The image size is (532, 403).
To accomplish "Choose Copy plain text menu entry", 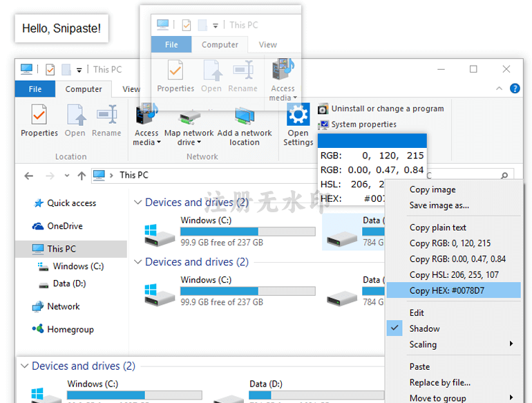I will [x=454, y=227].
